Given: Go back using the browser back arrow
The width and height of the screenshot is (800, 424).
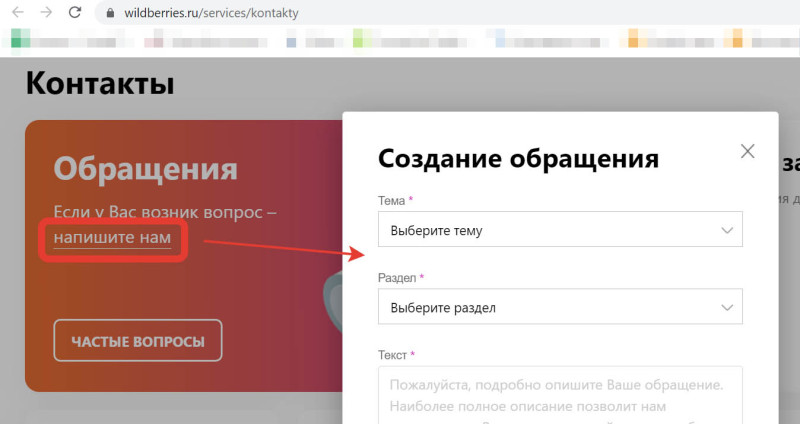Looking at the screenshot, I should (x=18, y=12).
